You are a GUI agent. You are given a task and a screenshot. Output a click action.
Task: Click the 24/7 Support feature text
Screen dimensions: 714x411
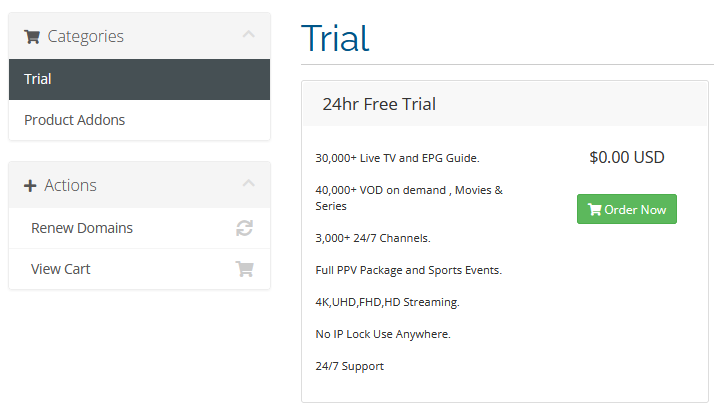[349, 366]
